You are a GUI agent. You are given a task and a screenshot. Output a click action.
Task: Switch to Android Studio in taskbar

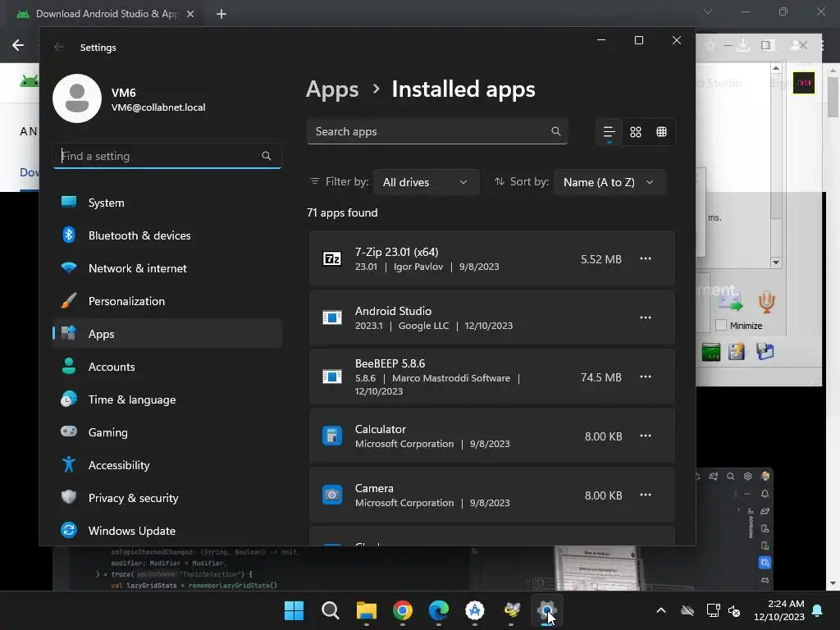pyautogui.click(x=475, y=610)
